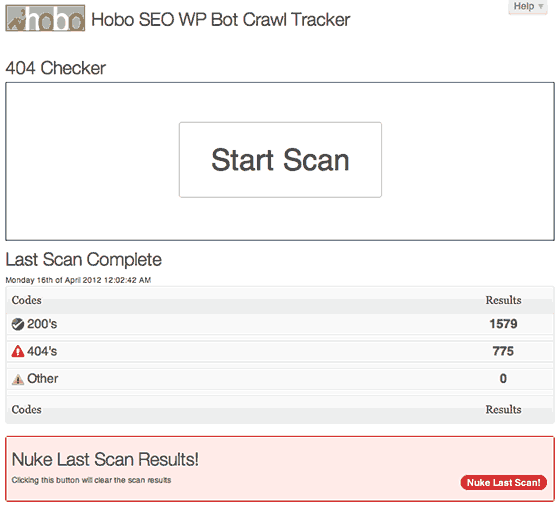
Task: Click the scan date Monday 16th of April 2012
Action: 78,280
